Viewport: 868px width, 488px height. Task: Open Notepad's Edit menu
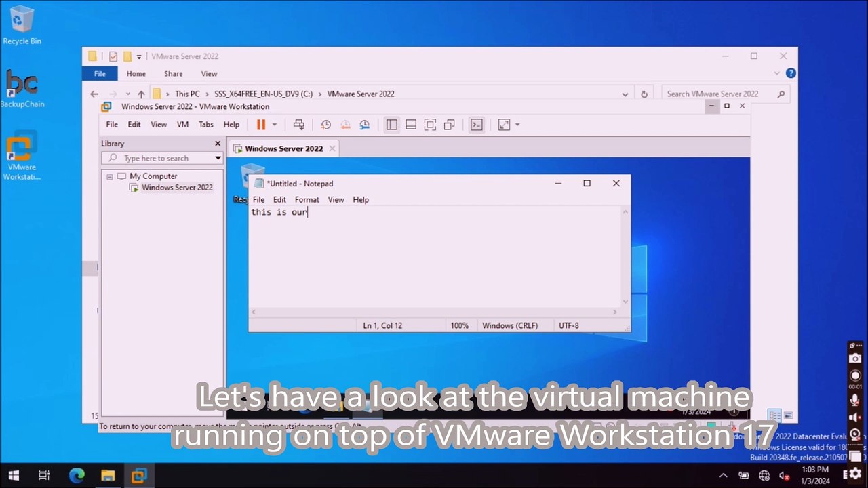(279, 200)
